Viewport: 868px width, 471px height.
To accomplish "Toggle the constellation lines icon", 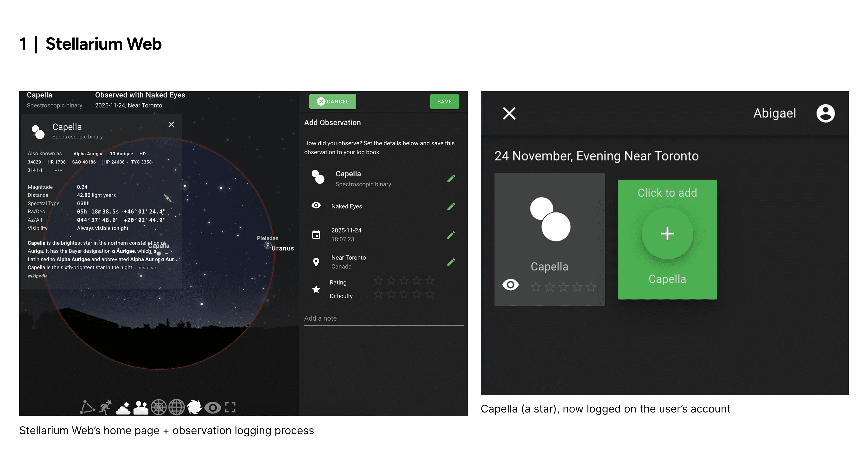I will [x=87, y=407].
